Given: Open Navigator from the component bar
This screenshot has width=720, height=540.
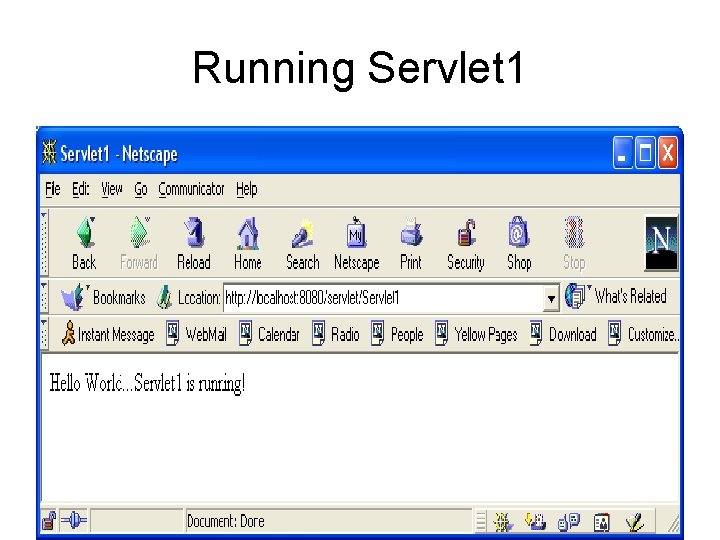Looking at the screenshot, I should pyautogui.click(x=502, y=522).
